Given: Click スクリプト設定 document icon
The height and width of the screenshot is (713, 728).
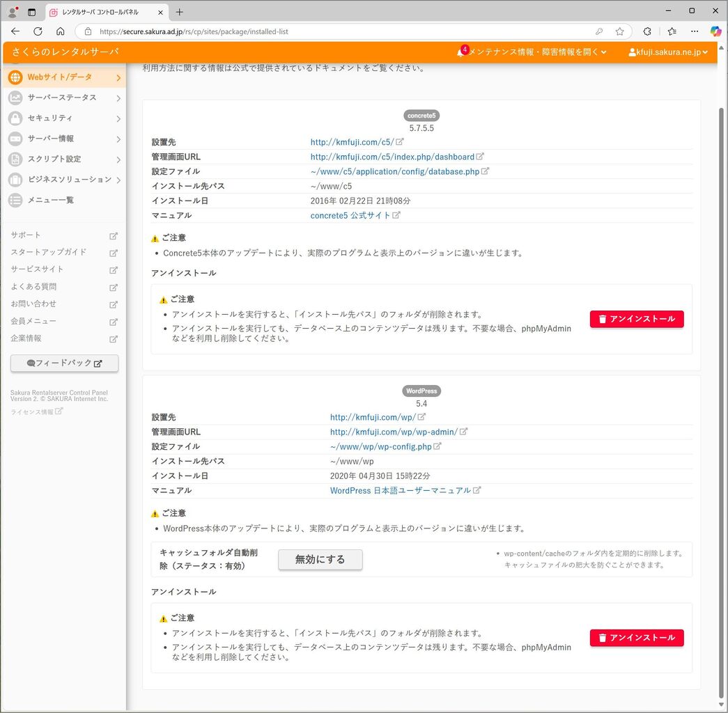Looking at the screenshot, I should tap(15, 159).
